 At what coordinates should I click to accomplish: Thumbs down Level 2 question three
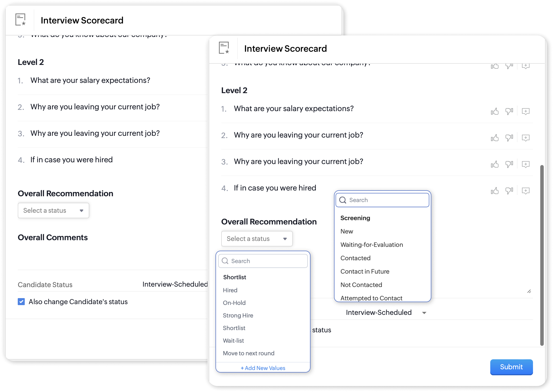[509, 164]
